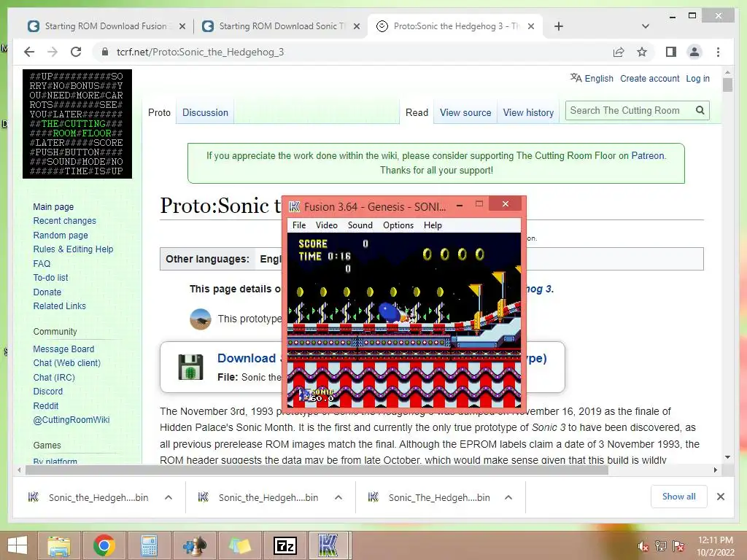Open 7-Zip taskbar icon
The width and height of the screenshot is (747, 560).
tap(285, 545)
